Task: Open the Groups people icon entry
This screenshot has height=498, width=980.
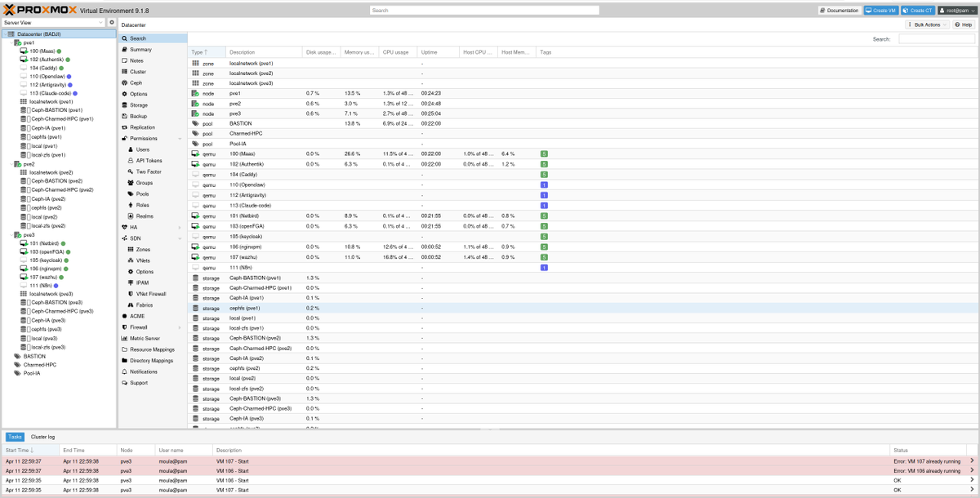Action: coord(130,183)
